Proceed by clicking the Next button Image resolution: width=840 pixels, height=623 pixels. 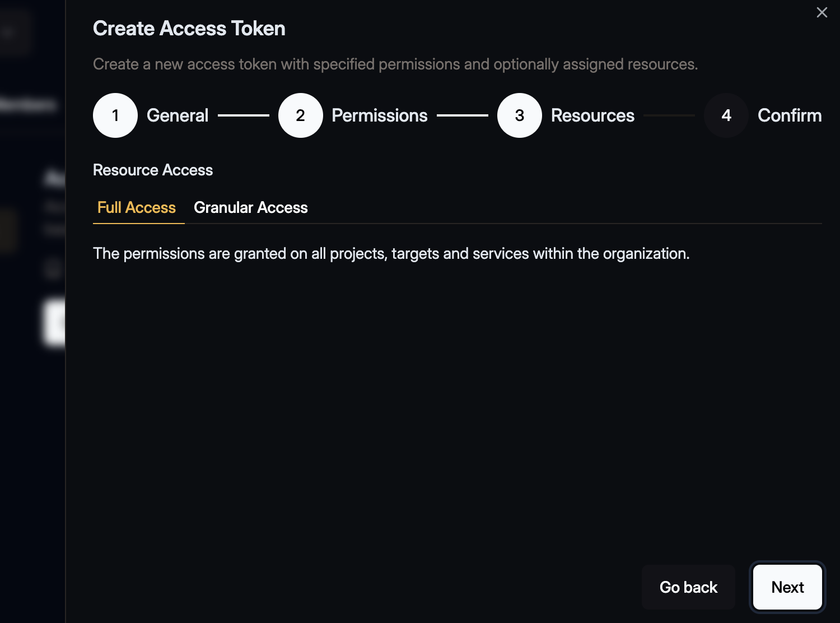click(x=787, y=587)
